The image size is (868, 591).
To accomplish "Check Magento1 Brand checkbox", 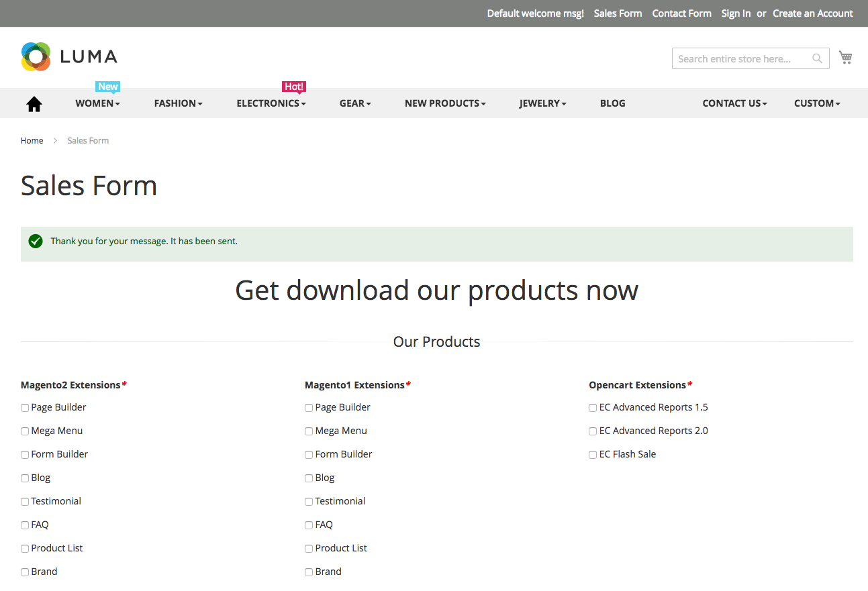I will click(x=309, y=572).
